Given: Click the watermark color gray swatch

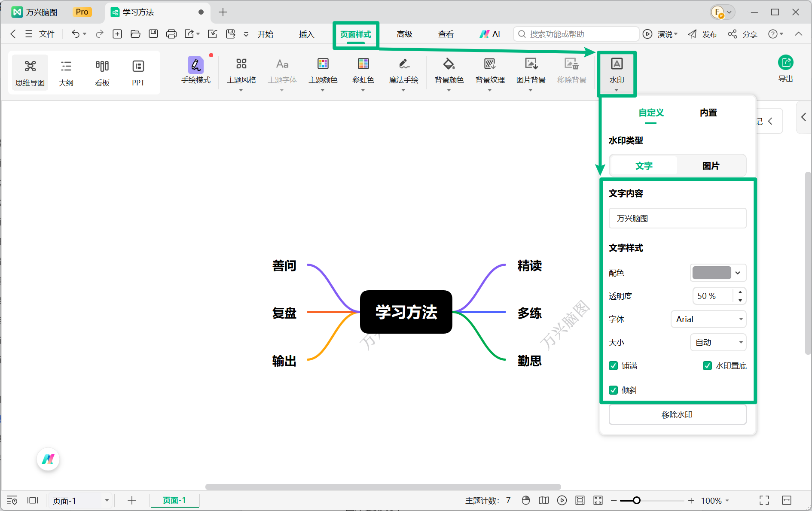Looking at the screenshot, I should (x=711, y=273).
